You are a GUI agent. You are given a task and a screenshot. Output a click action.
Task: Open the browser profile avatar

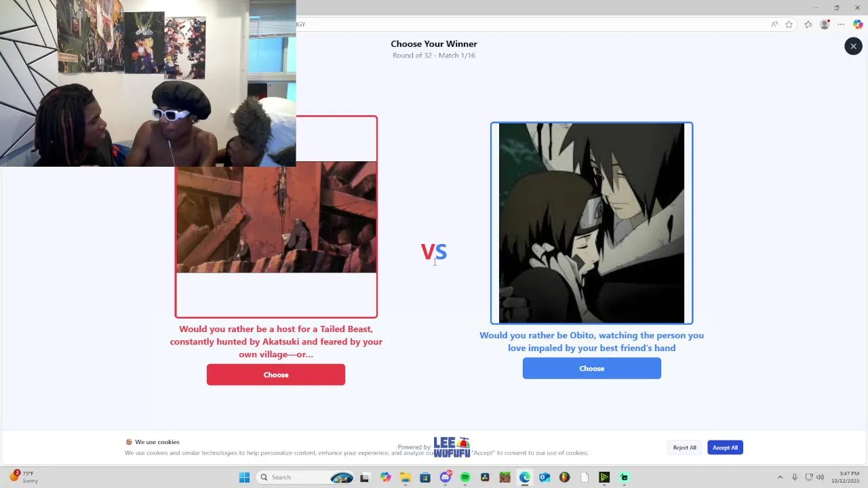825,24
